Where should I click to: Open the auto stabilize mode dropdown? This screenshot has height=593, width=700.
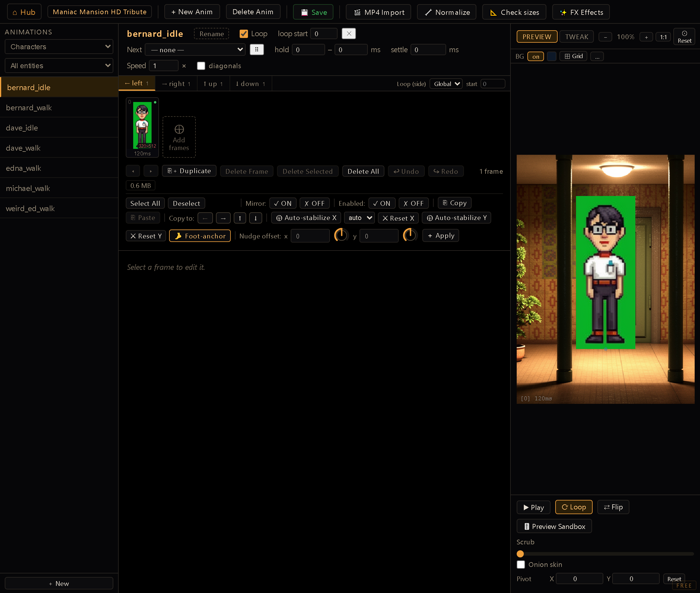(359, 218)
